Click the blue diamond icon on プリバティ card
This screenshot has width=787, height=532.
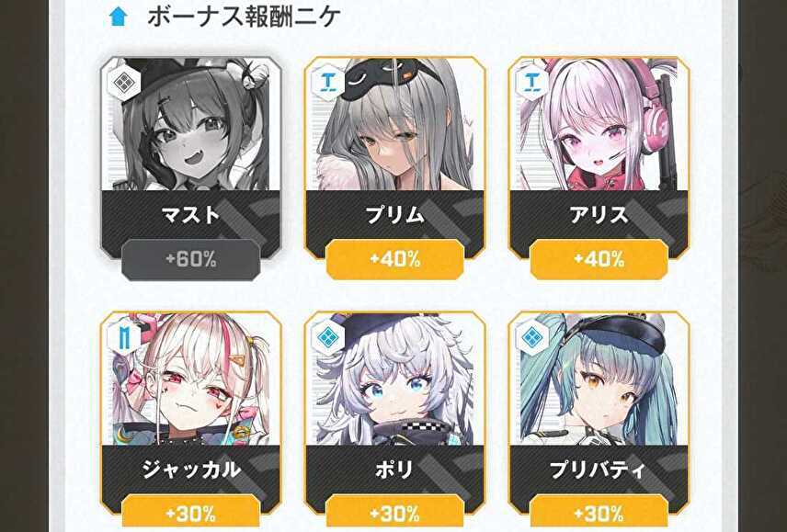(531, 339)
